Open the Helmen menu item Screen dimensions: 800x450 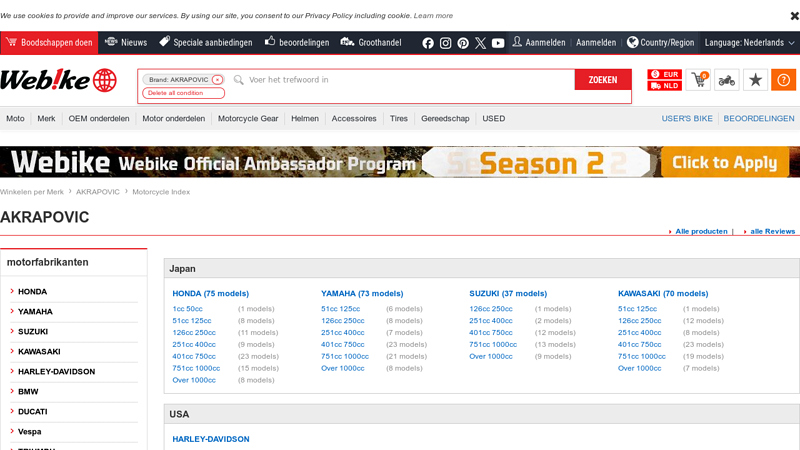pos(305,118)
